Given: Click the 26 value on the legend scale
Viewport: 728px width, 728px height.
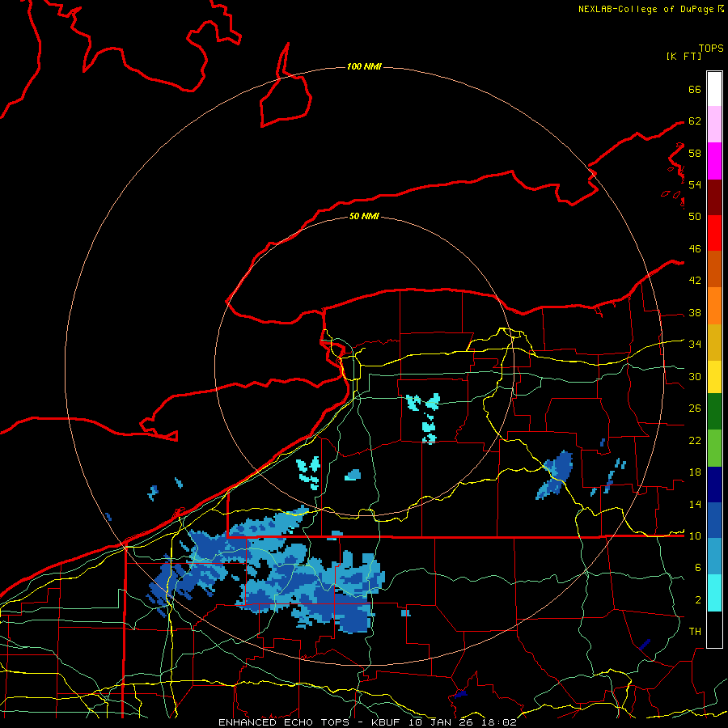Looking at the screenshot, I should (695, 408).
